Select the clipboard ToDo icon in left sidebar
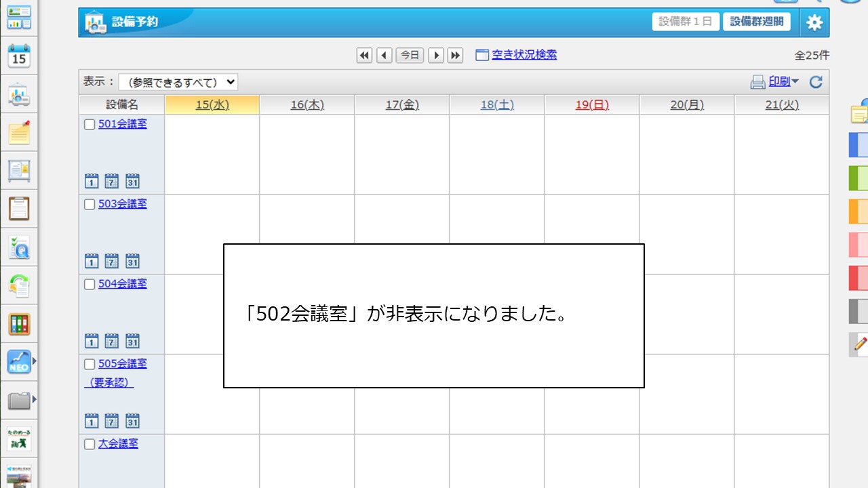This screenshot has height=488, width=868. pyautogui.click(x=20, y=209)
